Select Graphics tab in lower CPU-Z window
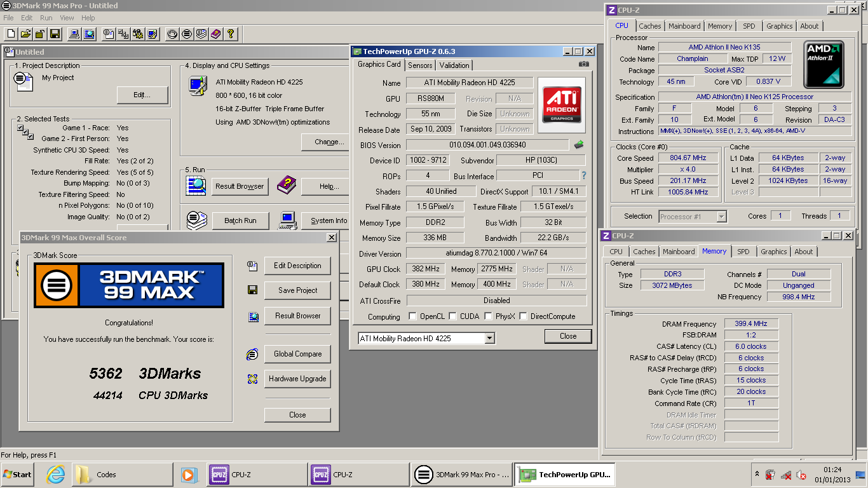The width and height of the screenshot is (868, 488). pyautogui.click(x=774, y=252)
